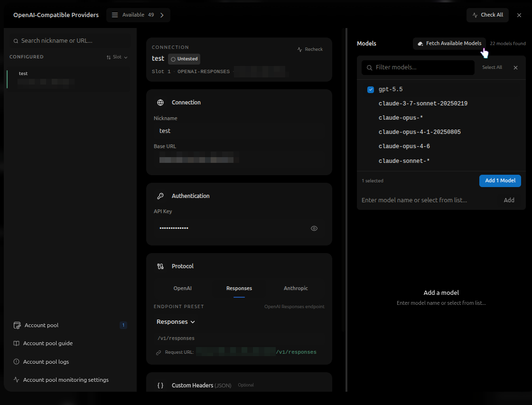Click the Protocol section icon

pyautogui.click(x=160, y=266)
